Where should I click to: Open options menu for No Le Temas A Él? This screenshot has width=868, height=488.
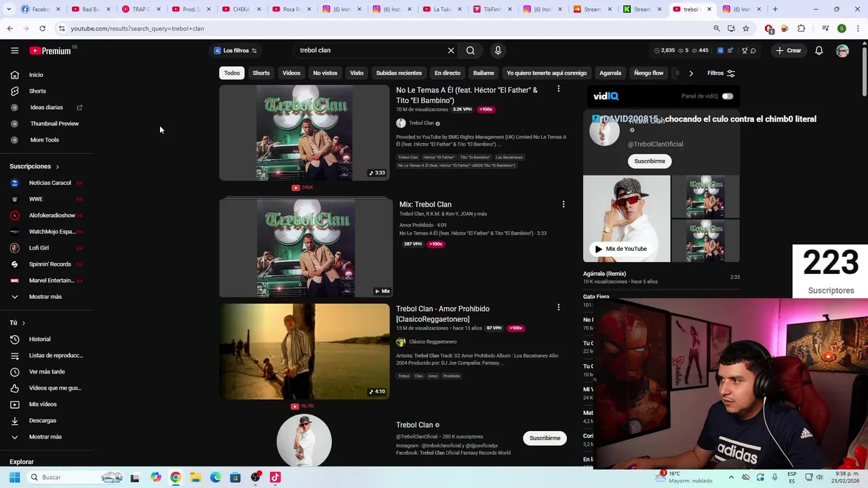[558, 89]
